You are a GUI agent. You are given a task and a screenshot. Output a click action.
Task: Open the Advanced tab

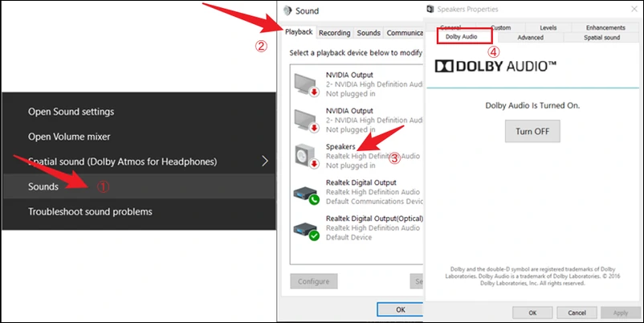pyautogui.click(x=530, y=38)
